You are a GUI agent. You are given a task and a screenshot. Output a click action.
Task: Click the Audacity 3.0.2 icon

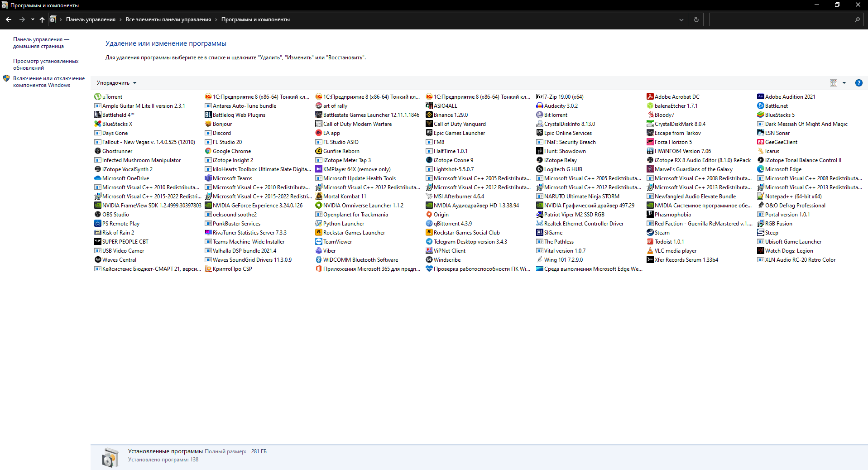coord(539,106)
